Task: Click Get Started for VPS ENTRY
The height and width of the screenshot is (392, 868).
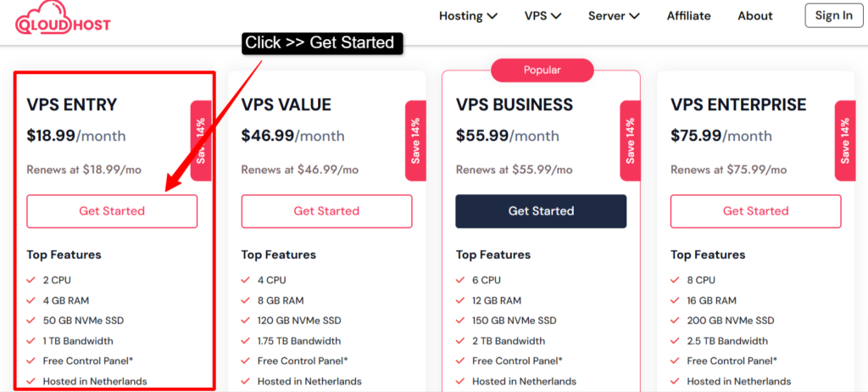Action: click(112, 211)
